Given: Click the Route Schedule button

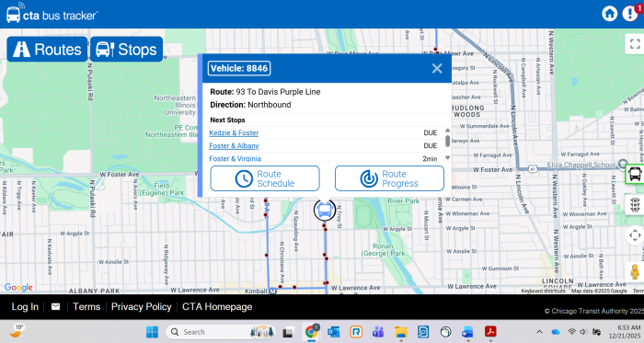Looking at the screenshot, I should click(265, 178).
